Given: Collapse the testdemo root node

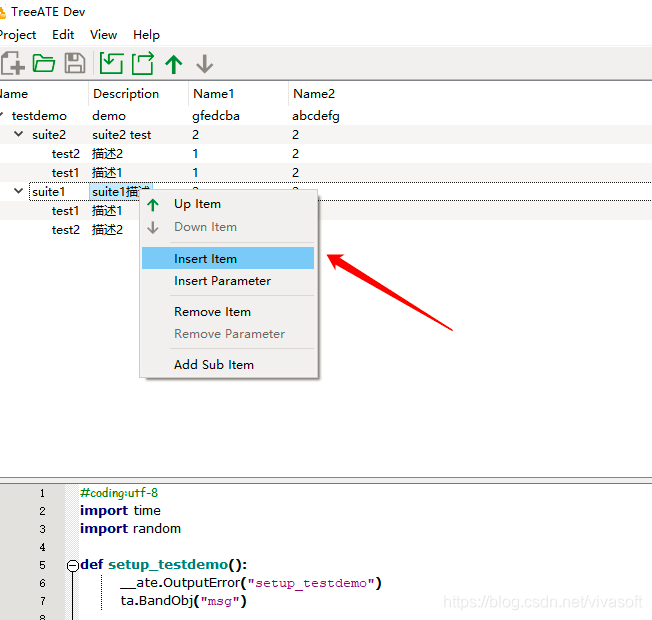Looking at the screenshot, I should (1, 115).
